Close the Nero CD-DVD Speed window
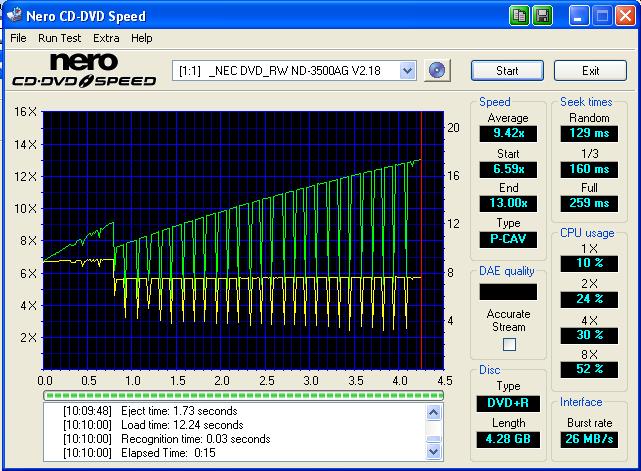The width and height of the screenshot is (641, 471). [625, 16]
